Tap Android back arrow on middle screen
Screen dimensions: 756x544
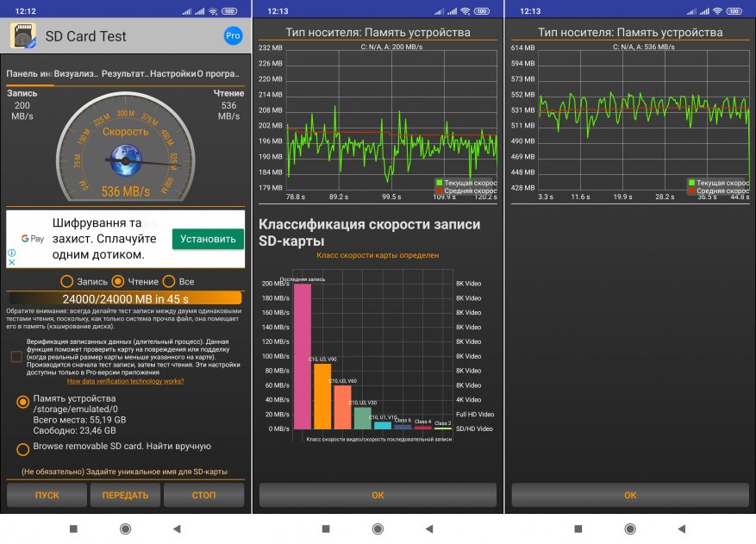pos(429,529)
